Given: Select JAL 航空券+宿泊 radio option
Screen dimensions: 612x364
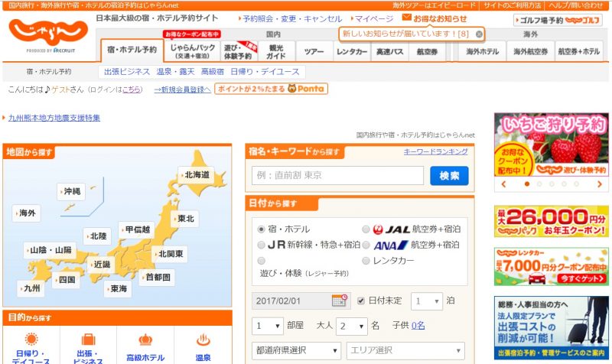Looking at the screenshot, I should pos(366,229).
